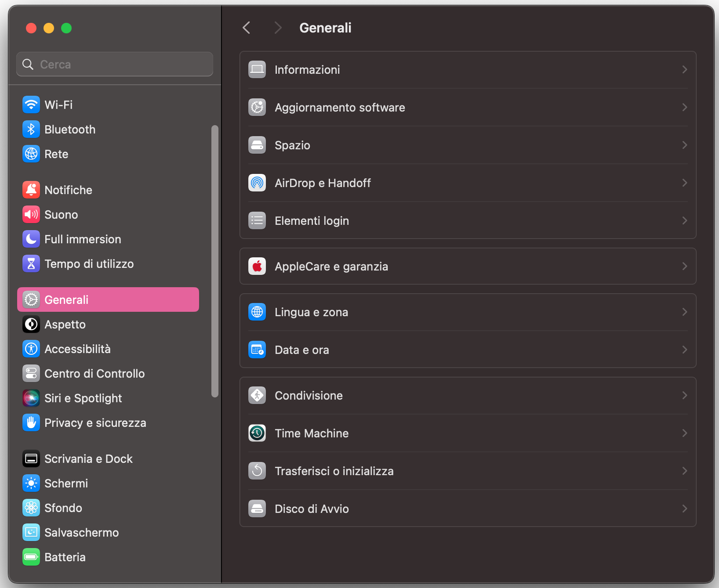Expand the Disco di Avvio row
The height and width of the screenshot is (588, 719).
(x=684, y=509)
